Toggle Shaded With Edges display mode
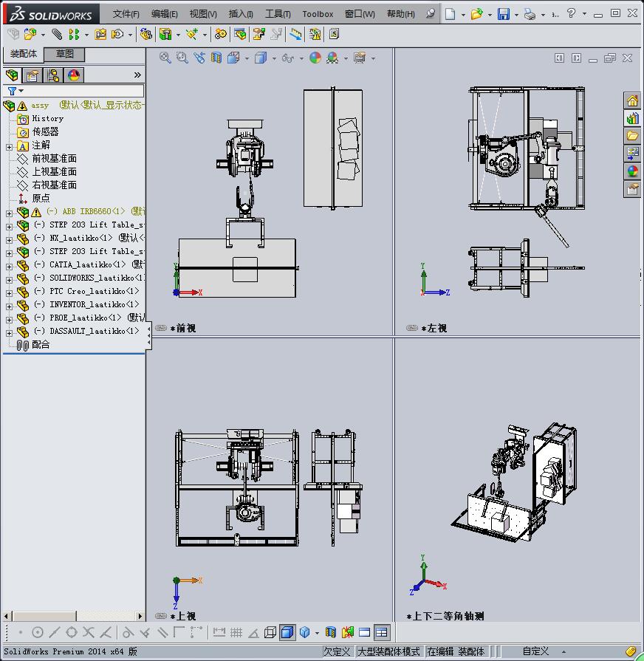The width and height of the screenshot is (644, 661). click(x=287, y=632)
